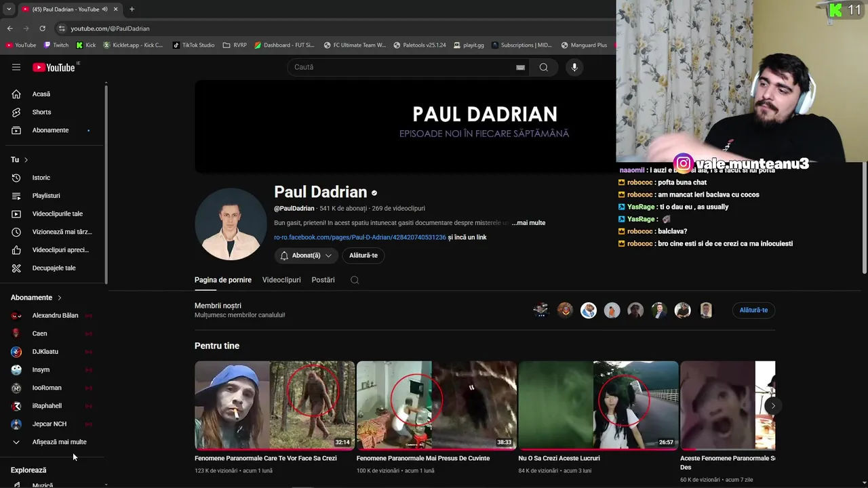Open Jepcar NCH subscription channel

(x=53, y=424)
